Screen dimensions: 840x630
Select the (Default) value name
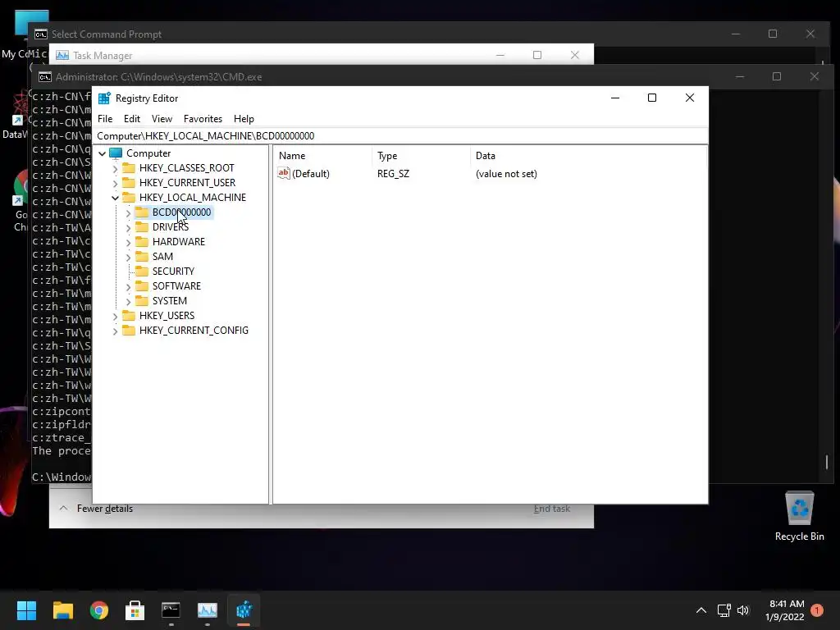[x=311, y=174]
